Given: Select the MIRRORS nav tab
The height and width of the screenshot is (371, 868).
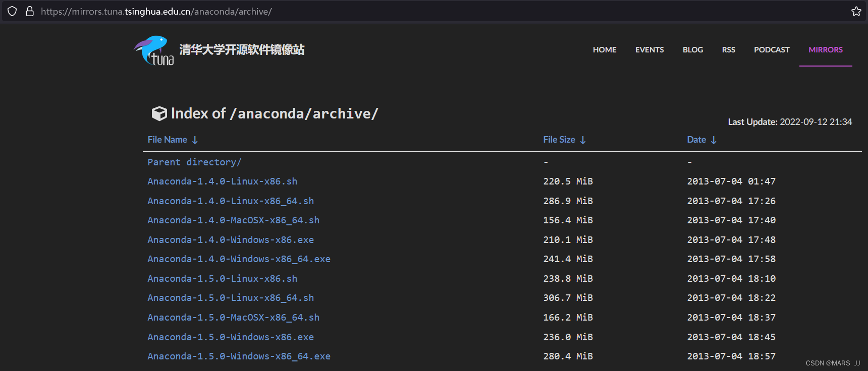Looking at the screenshot, I should click(826, 50).
